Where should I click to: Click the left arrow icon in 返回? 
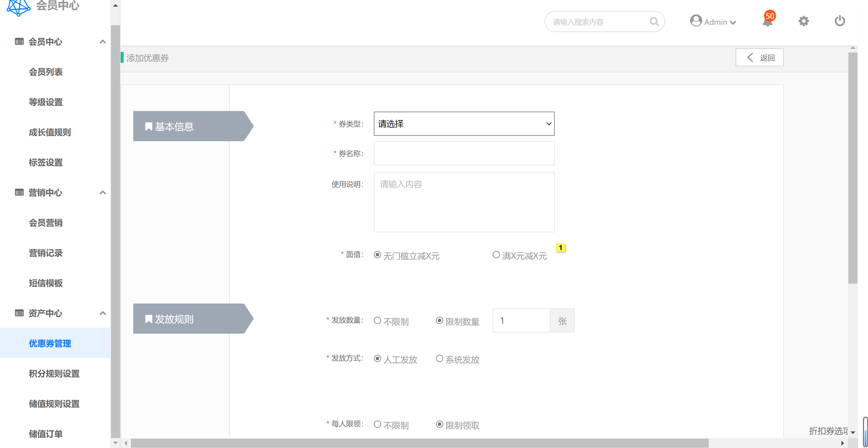(750, 58)
